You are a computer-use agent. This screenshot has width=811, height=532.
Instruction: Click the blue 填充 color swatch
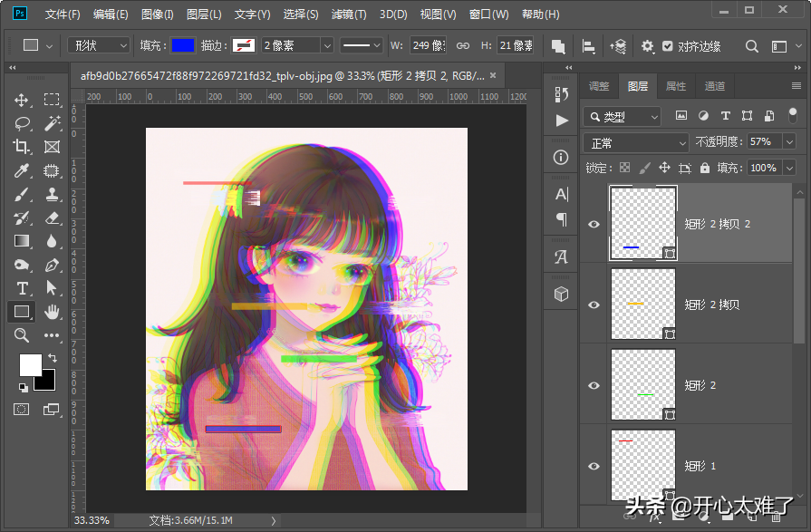[183, 45]
